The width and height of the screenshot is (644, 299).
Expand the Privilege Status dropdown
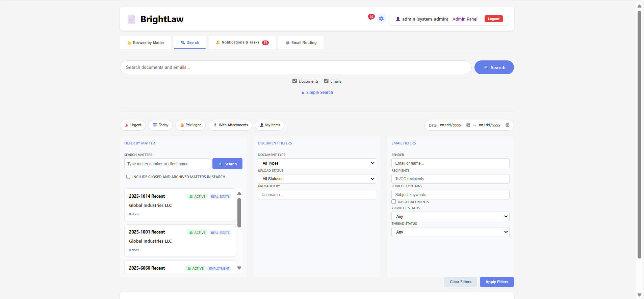pos(450,217)
